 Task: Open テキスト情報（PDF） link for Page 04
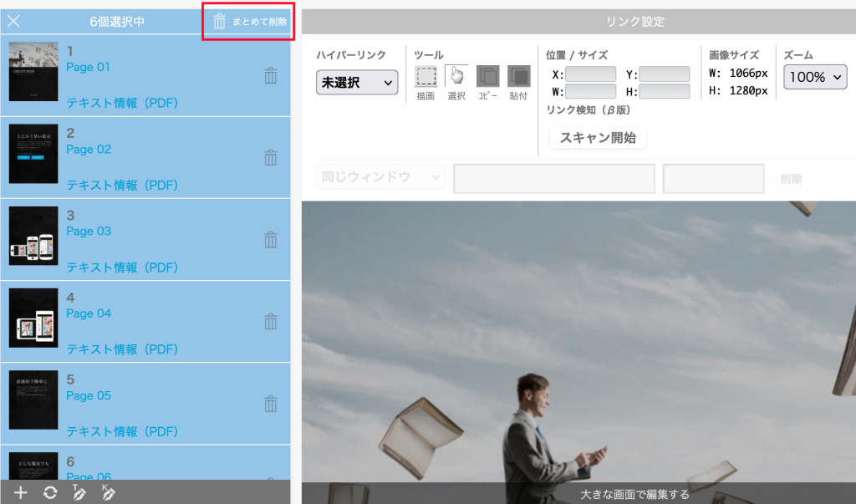pos(122,349)
